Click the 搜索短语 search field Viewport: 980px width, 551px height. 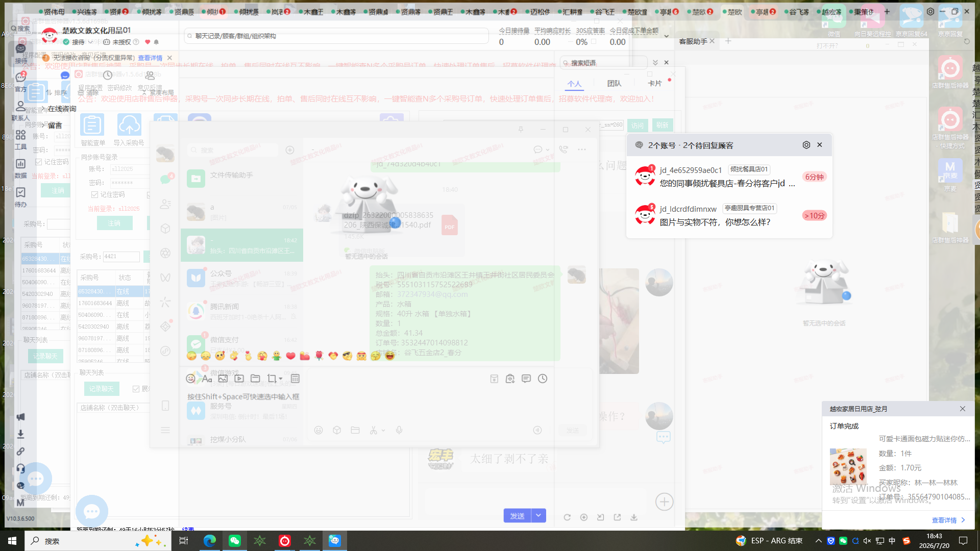coord(604,63)
